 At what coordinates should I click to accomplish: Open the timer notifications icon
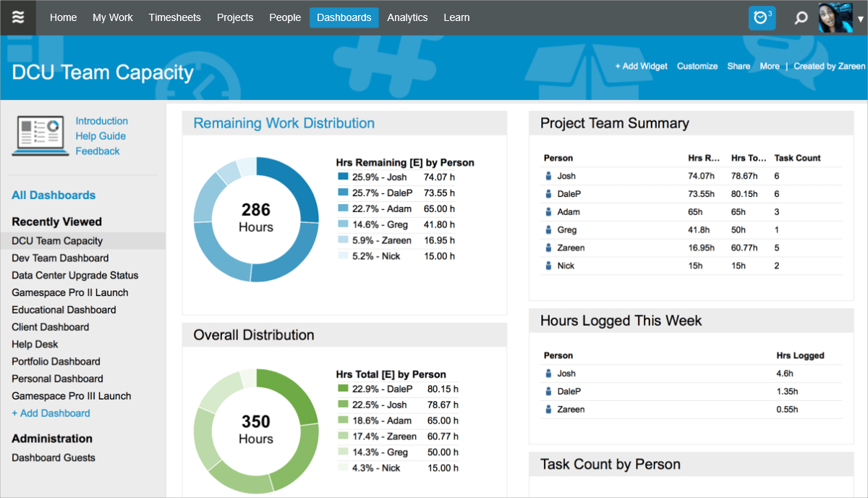point(762,17)
